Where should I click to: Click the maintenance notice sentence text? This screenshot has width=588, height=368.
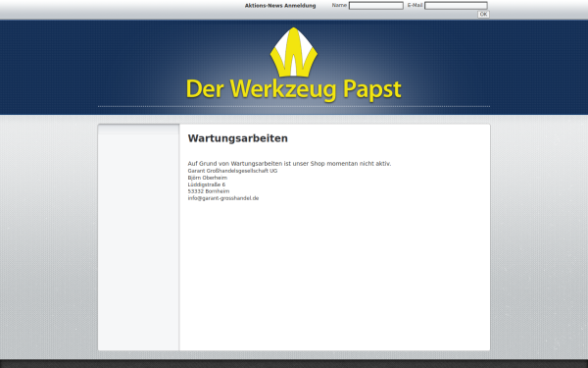tap(289, 164)
